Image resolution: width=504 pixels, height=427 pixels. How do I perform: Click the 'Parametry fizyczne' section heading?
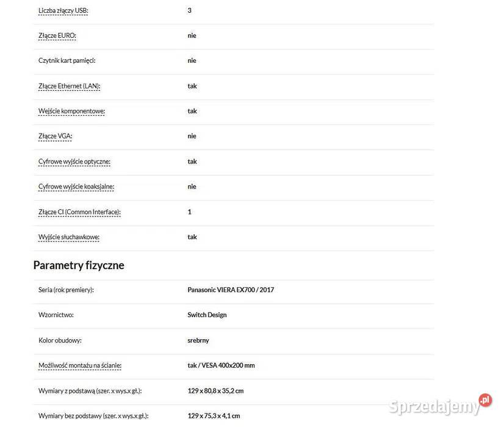[79, 265]
